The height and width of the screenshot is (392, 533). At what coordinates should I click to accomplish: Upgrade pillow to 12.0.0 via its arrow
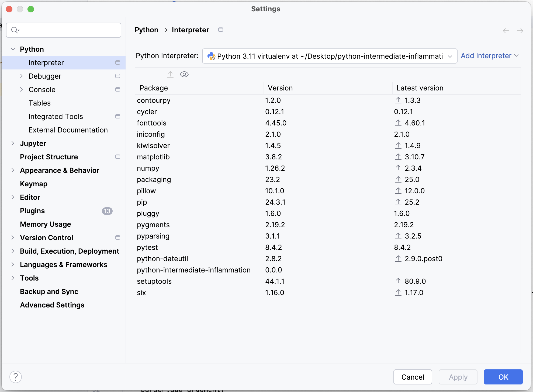(399, 191)
